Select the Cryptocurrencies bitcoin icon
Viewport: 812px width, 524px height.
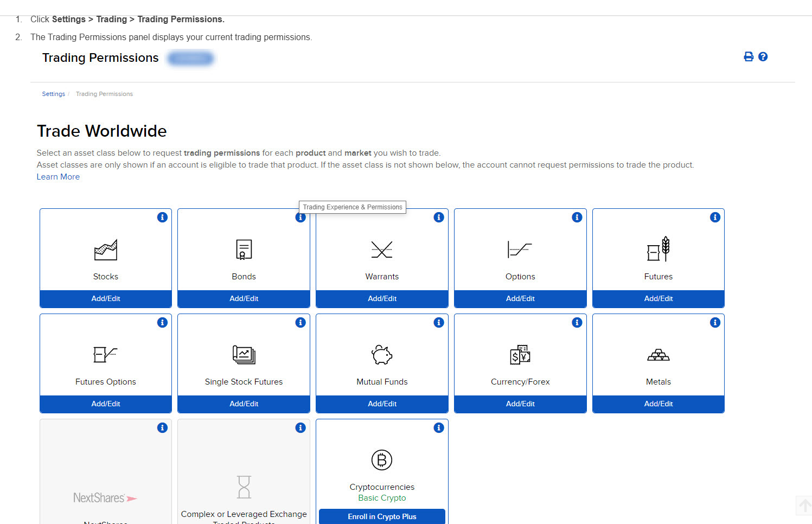coord(382,460)
